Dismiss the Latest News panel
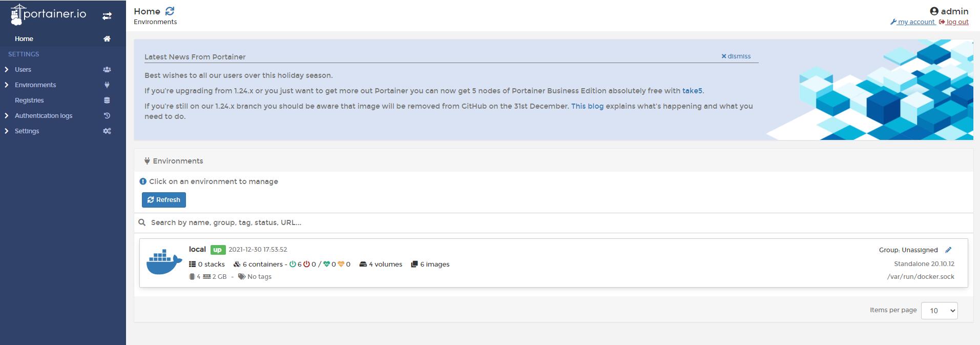The height and width of the screenshot is (345, 980). [x=736, y=56]
